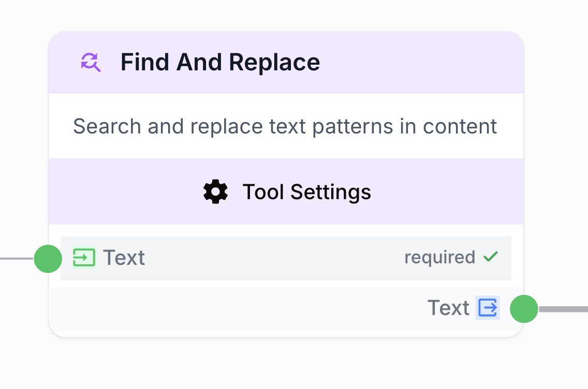This screenshot has height=389, width=588.
Task: Expand the Tool Settings section
Action: pos(287,191)
